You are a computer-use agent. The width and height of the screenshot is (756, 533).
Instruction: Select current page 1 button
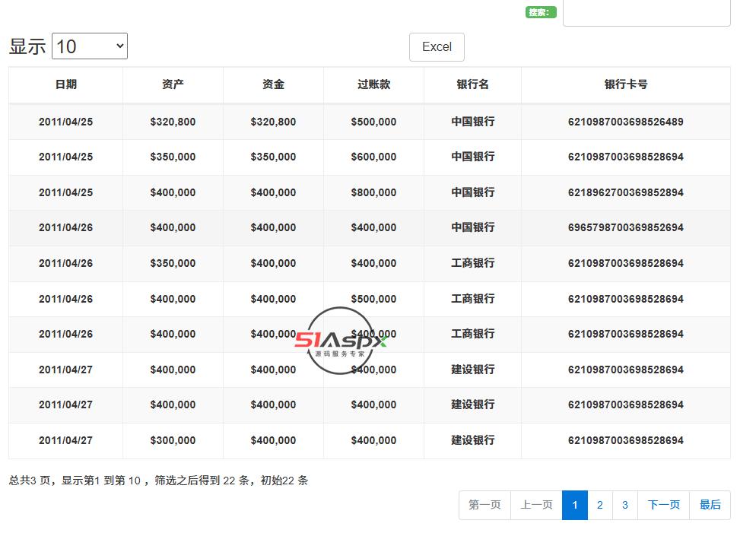click(x=575, y=505)
